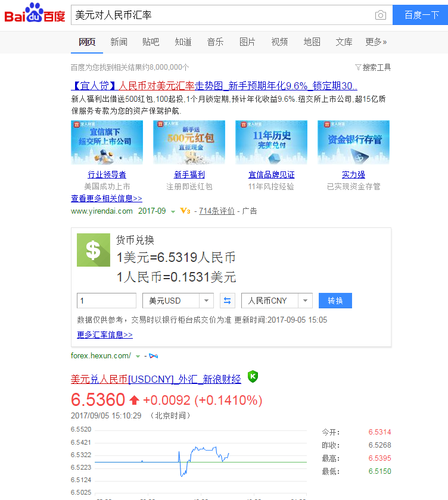Open 查看更多相关信息>> link
The image size is (448, 500).
point(107,198)
